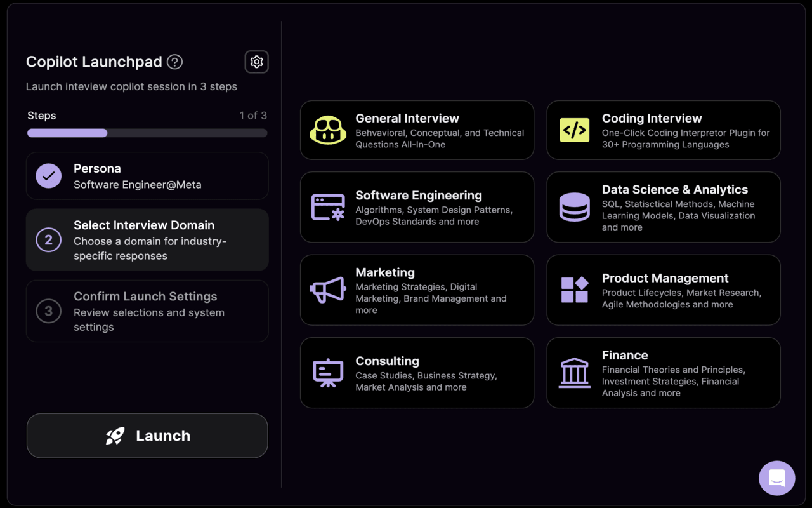Click the rocket icon on Launch
812x508 pixels.
coord(115,436)
